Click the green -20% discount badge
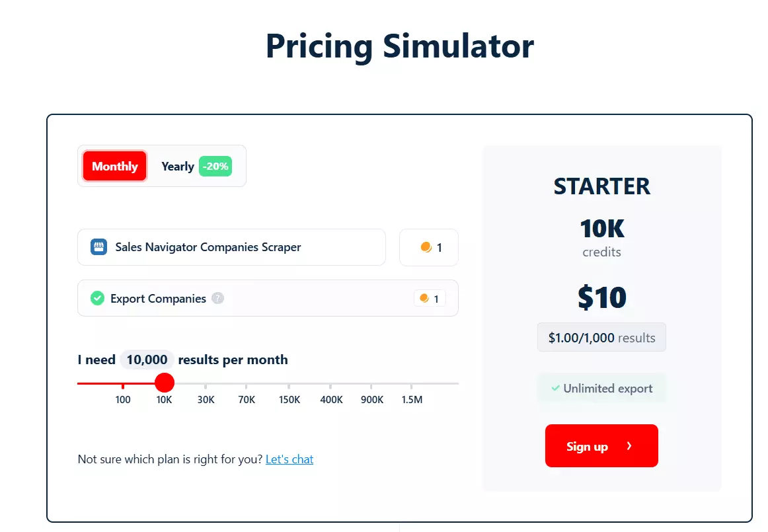The width and height of the screenshot is (768, 532). pyautogui.click(x=215, y=166)
